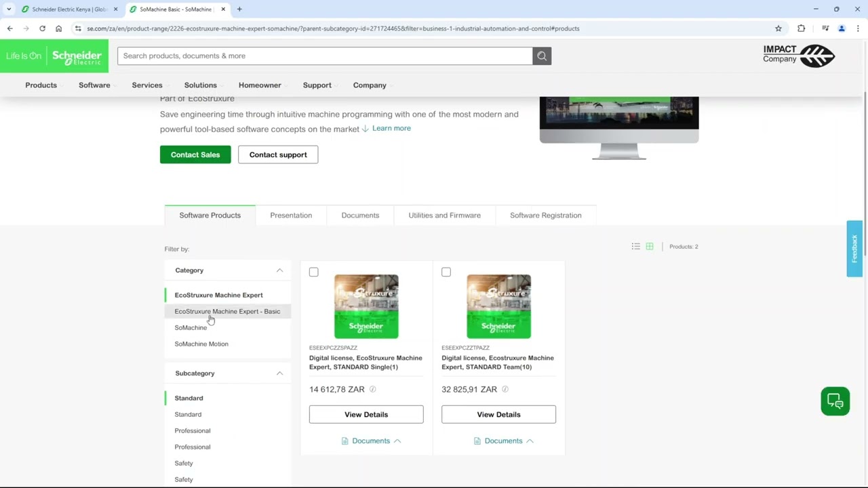
Task: Tick checkbox for STANDARD Single(1) product
Action: (x=313, y=272)
